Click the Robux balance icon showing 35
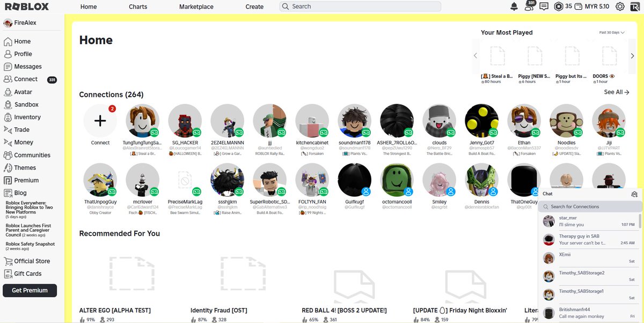The width and height of the screenshot is (644, 323). [558, 6]
